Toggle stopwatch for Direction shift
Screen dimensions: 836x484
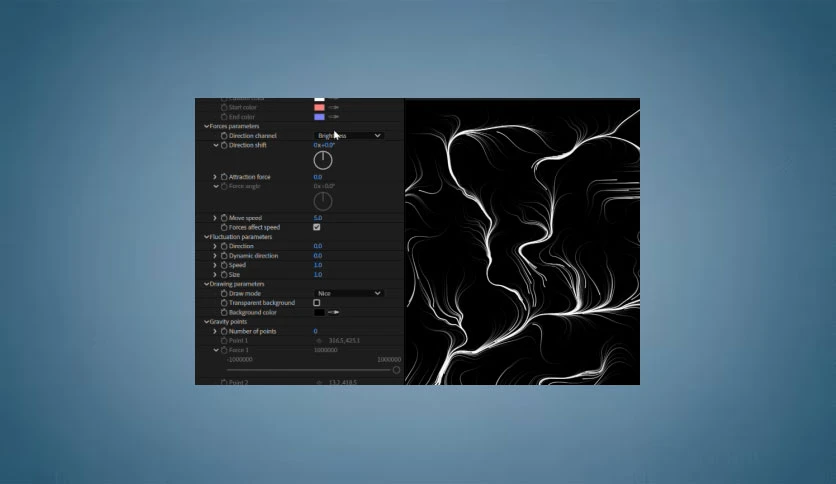point(224,145)
